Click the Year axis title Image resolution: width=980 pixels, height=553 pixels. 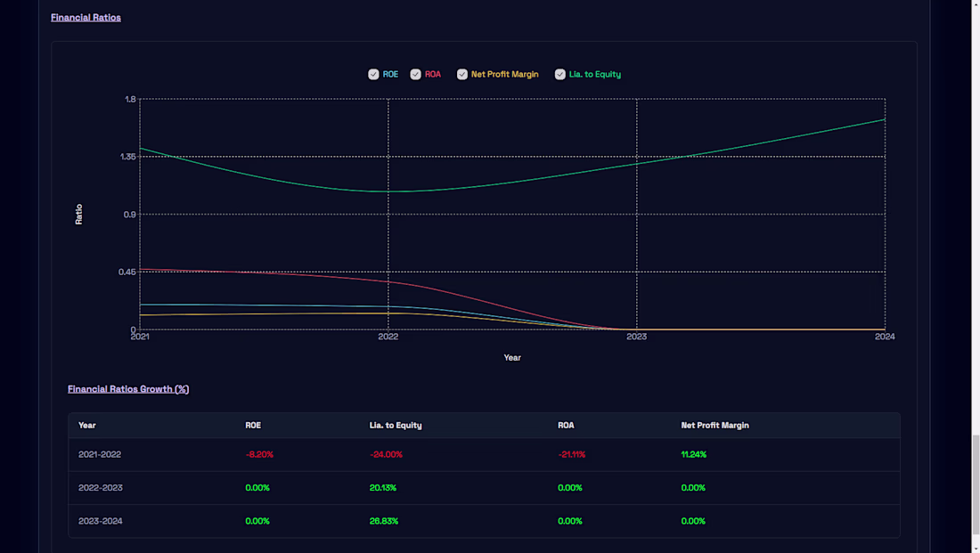pos(512,356)
